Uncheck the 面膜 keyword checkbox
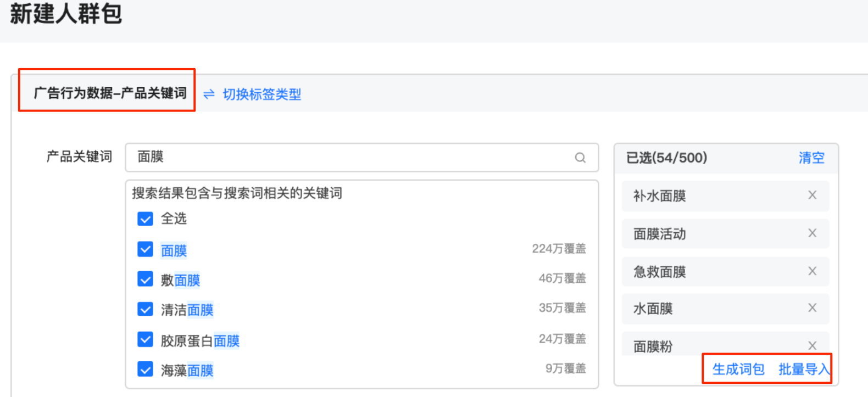 point(145,249)
